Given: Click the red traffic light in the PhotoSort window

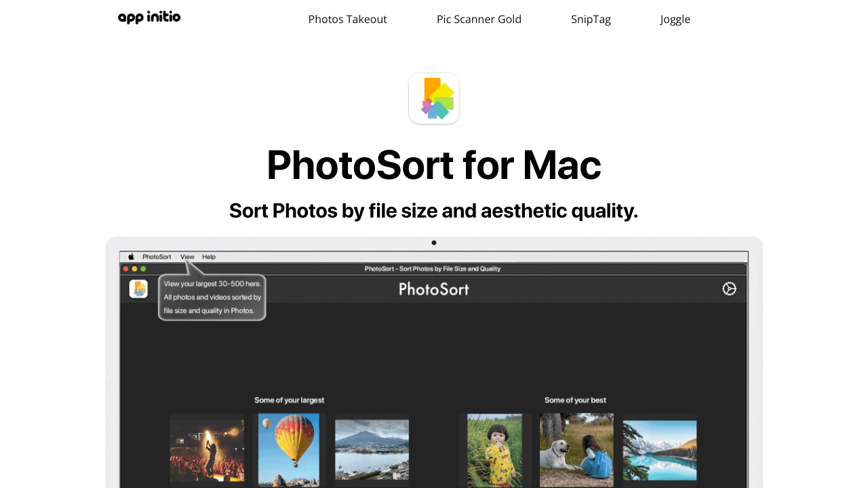Looking at the screenshot, I should 126,268.
